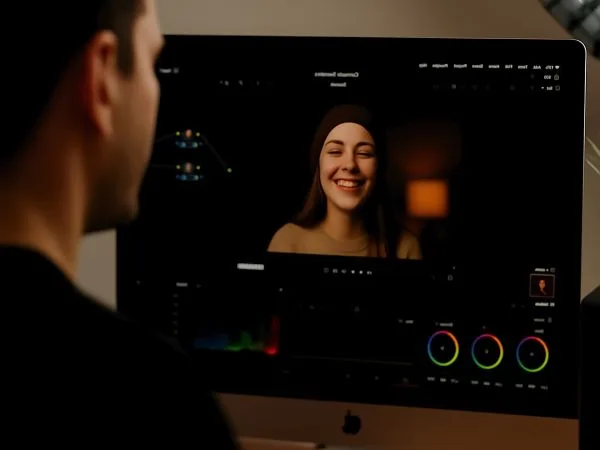600x450 pixels.
Task: Select the lower node in the node graph
Action: pos(188,171)
